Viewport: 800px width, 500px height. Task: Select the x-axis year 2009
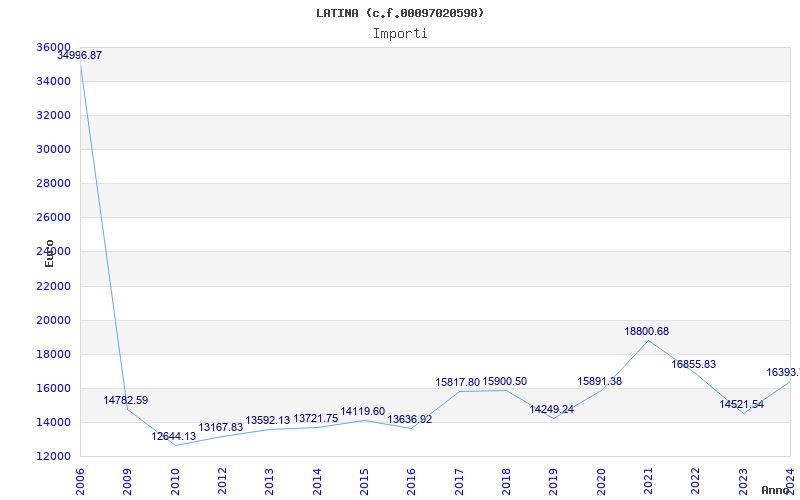128,481
